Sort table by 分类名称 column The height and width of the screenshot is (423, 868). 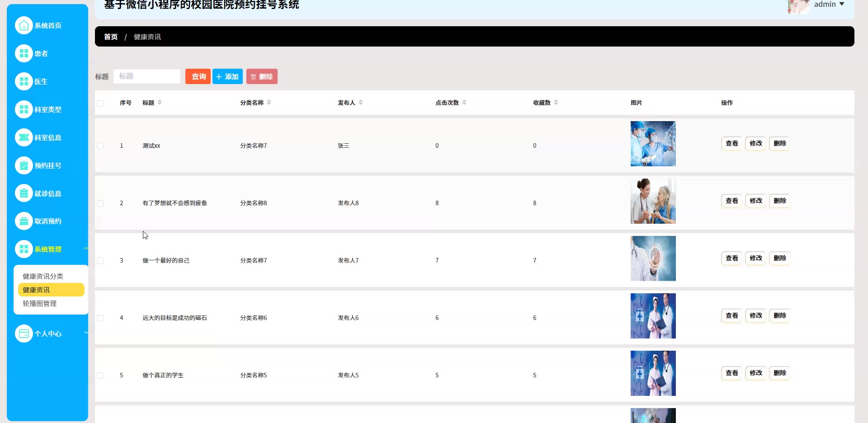tap(269, 103)
